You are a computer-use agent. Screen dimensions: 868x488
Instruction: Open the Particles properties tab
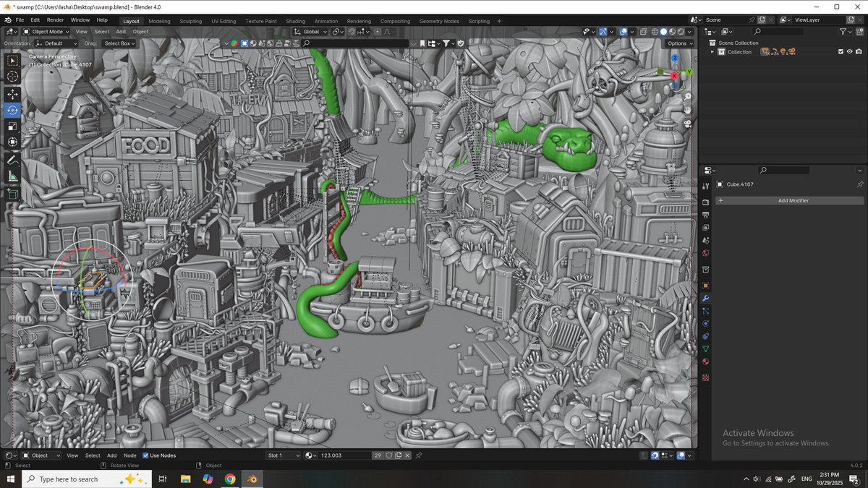point(706,311)
